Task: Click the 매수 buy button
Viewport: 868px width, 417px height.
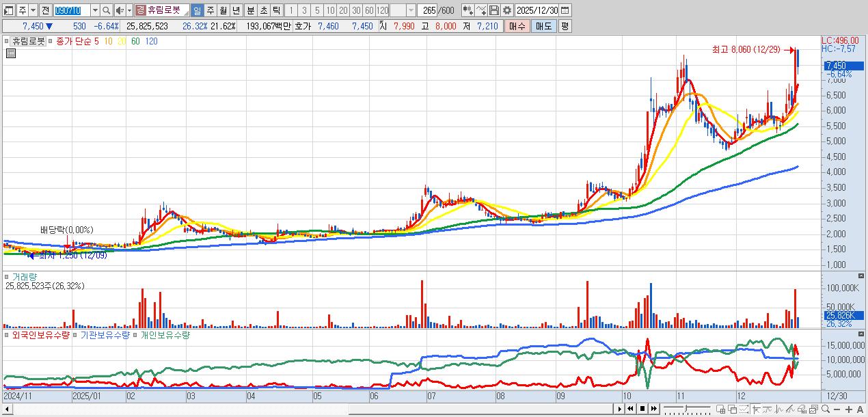Action: (x=517, y=26)
